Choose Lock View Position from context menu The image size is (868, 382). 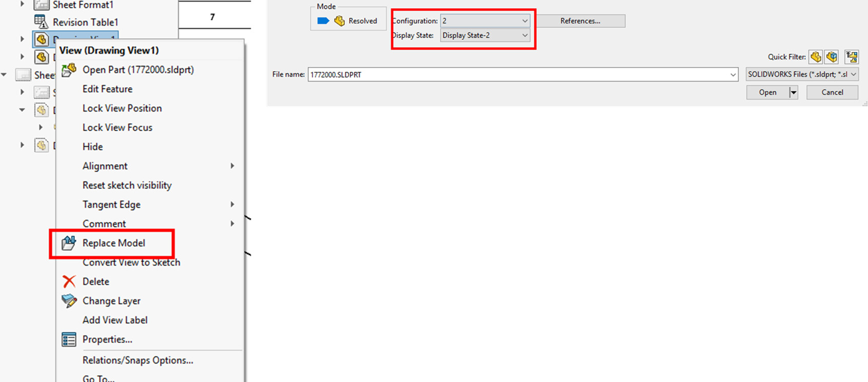coord(122,108)
